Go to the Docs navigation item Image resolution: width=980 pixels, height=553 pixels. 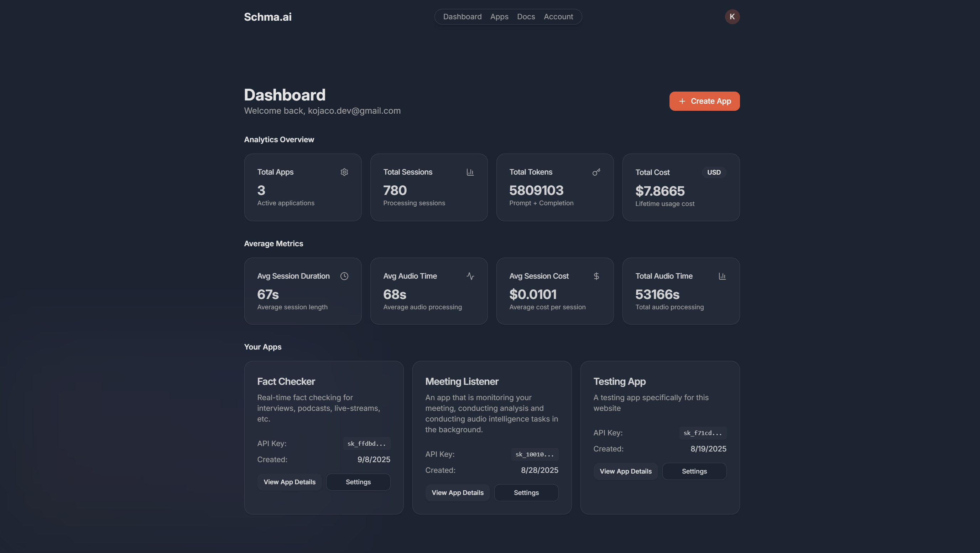(x=526, y=17)
